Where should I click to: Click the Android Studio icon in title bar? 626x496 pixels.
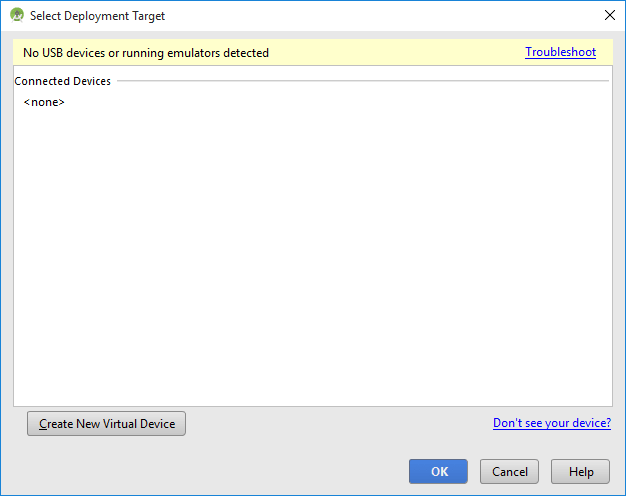pyautogui.click(x=17, y=16)
